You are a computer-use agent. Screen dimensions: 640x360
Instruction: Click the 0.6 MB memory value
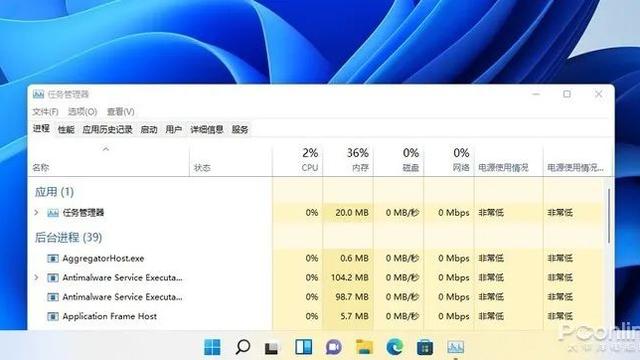click(354, 258)
